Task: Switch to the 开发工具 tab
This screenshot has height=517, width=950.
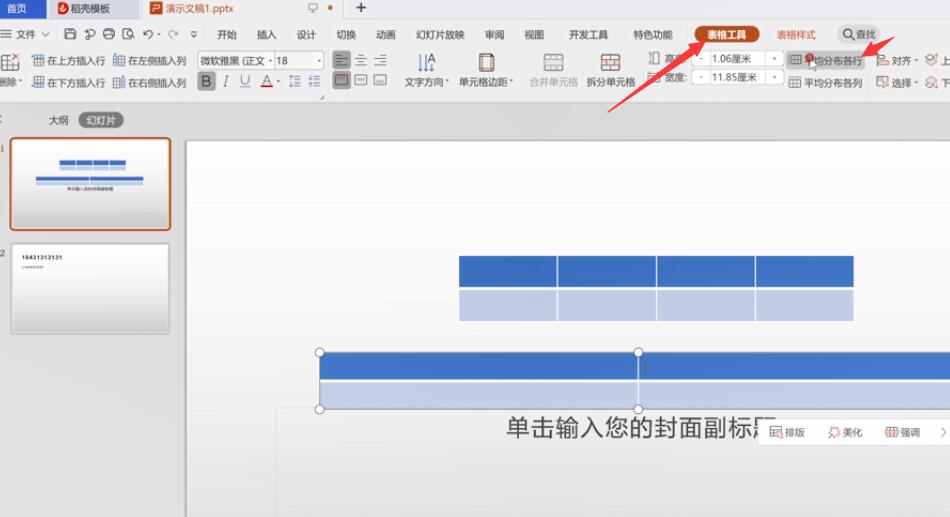Action: tap(588, 35)
